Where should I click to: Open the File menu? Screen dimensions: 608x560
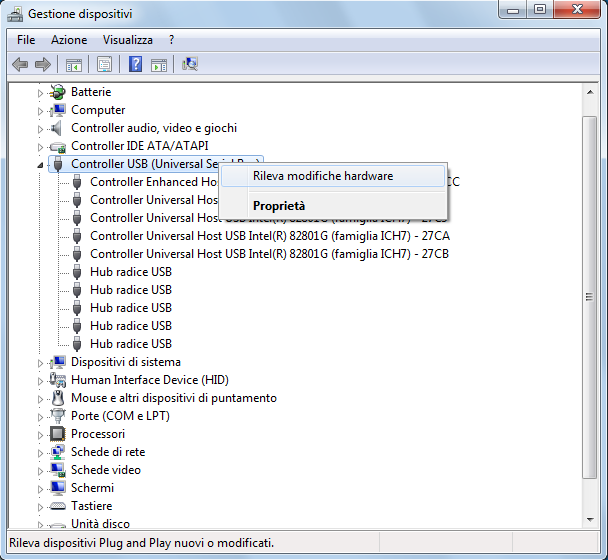click(26, 40)
